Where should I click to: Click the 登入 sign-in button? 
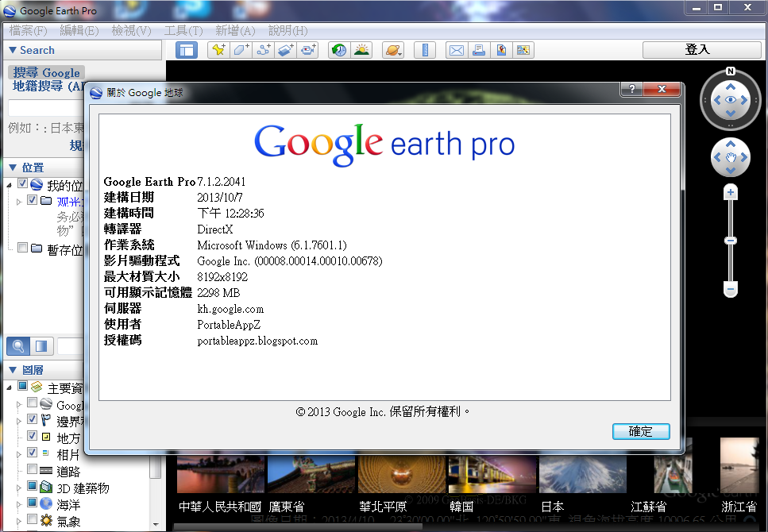point(701,49)
